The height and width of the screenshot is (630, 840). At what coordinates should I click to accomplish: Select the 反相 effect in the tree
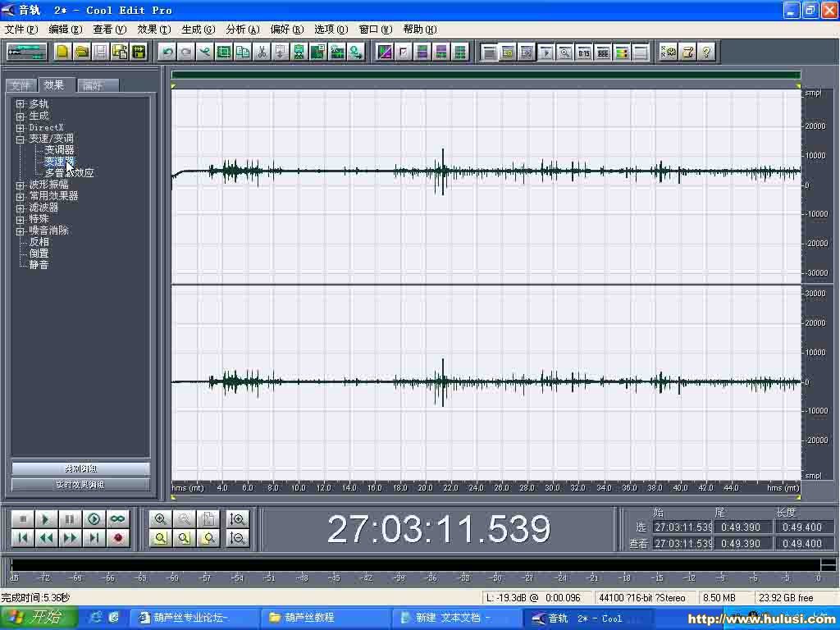coord(39,242)
